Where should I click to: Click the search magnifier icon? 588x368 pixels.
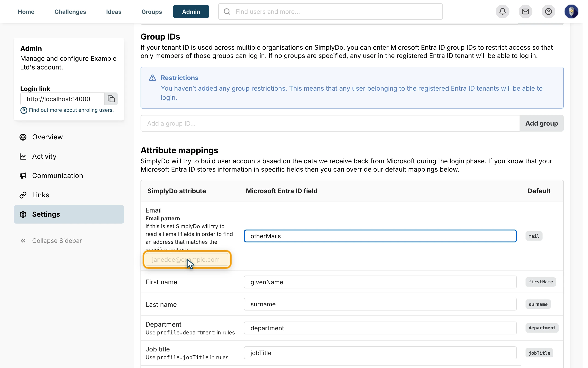[227, 11]
